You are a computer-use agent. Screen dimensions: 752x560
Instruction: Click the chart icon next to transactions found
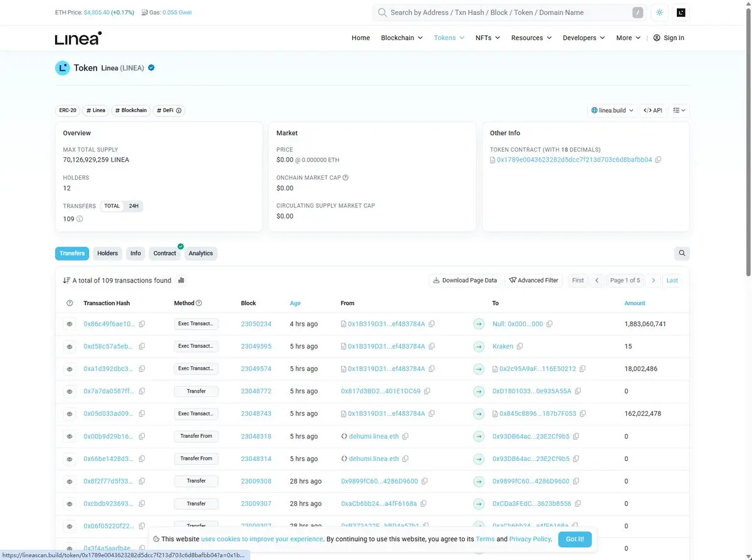tap(182, 281)
